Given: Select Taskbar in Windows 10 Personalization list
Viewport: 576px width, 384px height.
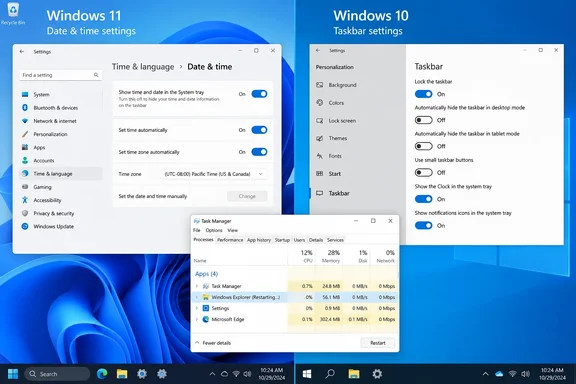Looking at the screenshot, I should 339,193.
